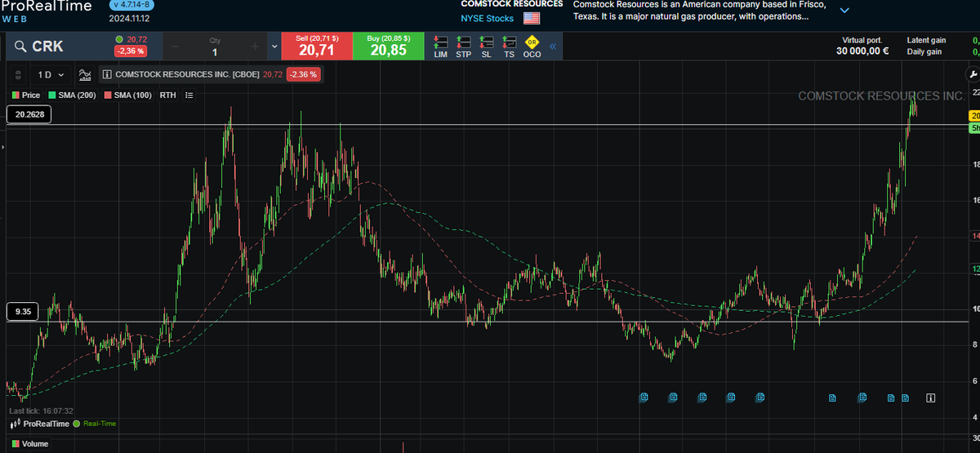Click the magnifier search icon beside CRK
980x453 pixels.
click(19, 47)
